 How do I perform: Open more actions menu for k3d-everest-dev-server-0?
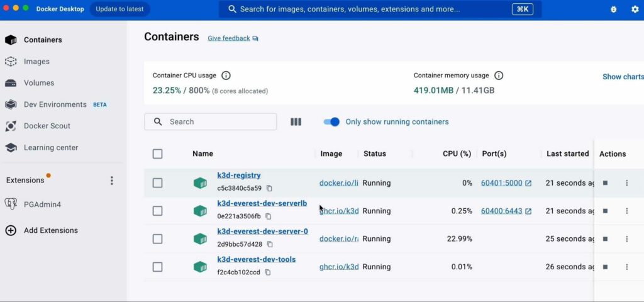[626, 239]
